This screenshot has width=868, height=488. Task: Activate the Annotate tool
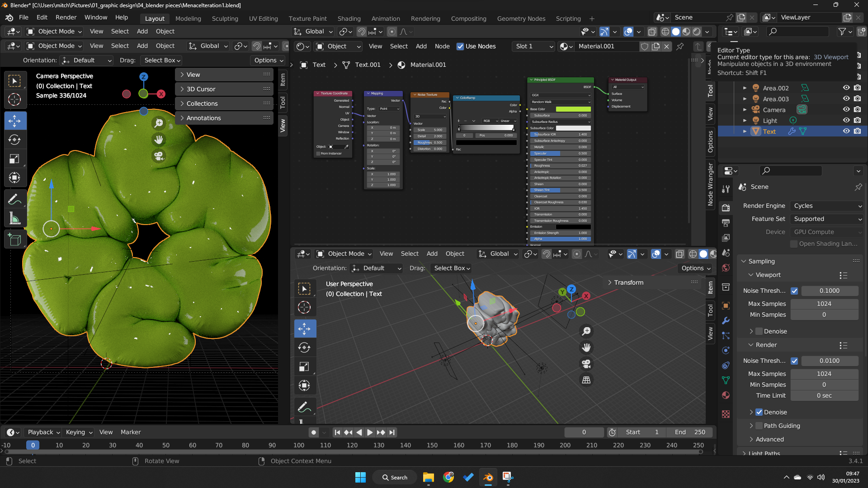click(15, 199)
